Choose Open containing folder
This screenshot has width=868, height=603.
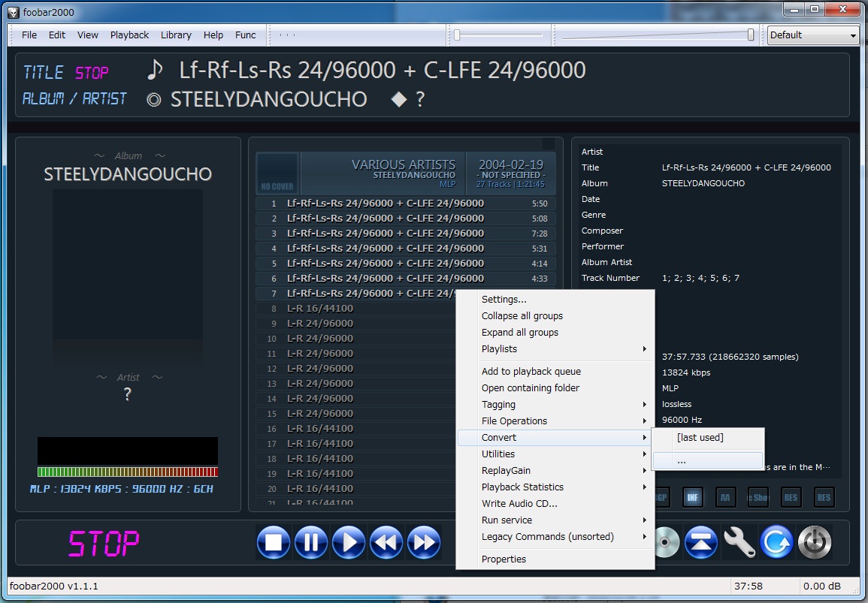(555, 387)
